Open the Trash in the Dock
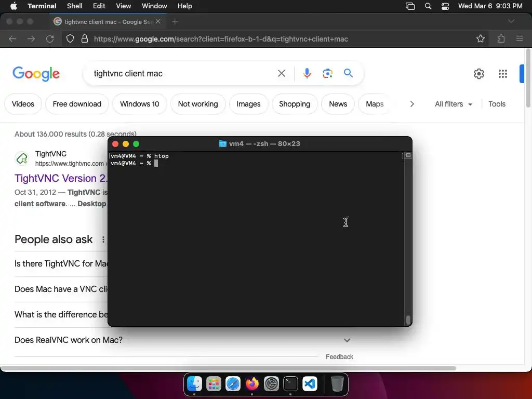Screen dimensions: 532x399 [x=337, y=384]
